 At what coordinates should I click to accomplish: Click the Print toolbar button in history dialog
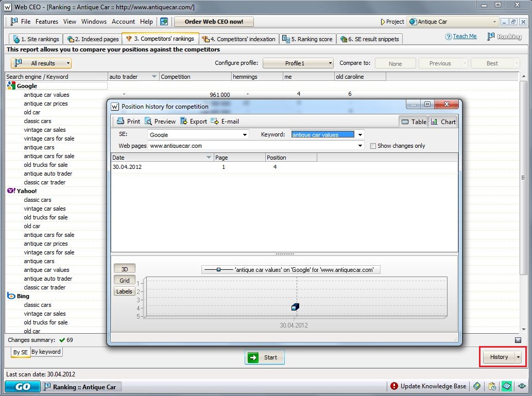coord(128,122)
